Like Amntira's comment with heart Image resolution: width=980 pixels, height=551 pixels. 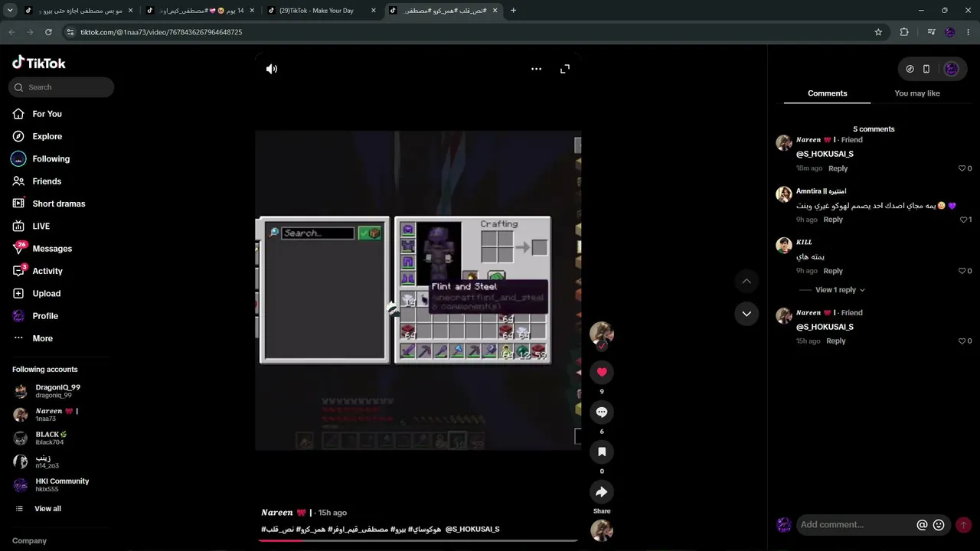coord(963,220)
